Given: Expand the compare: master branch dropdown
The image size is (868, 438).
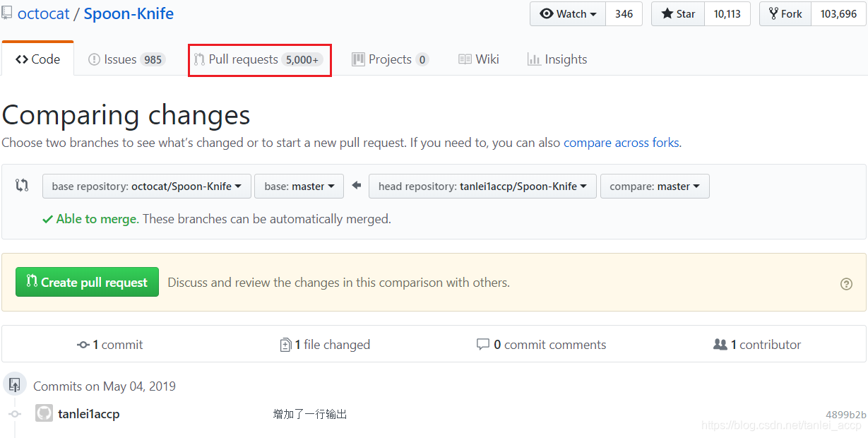Looking at the screenshot, I should (x=655, y=187).
